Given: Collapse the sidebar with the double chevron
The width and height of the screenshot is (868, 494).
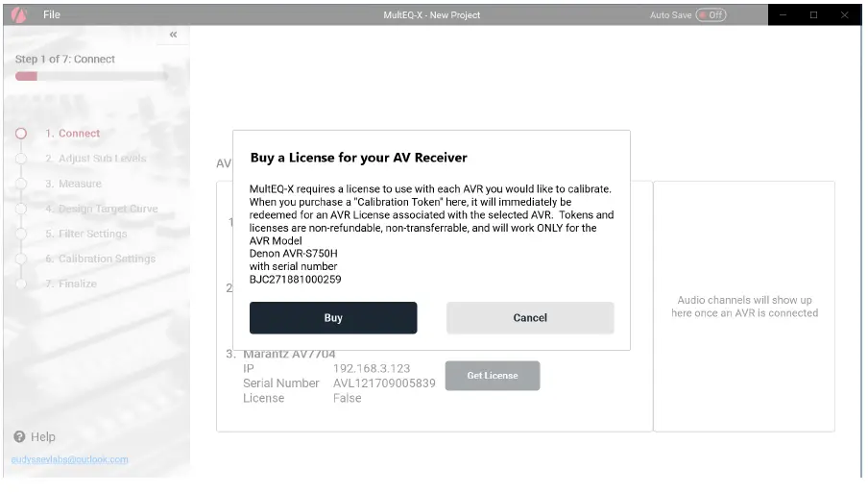Looking at the screenshot, I should (173, 35).
